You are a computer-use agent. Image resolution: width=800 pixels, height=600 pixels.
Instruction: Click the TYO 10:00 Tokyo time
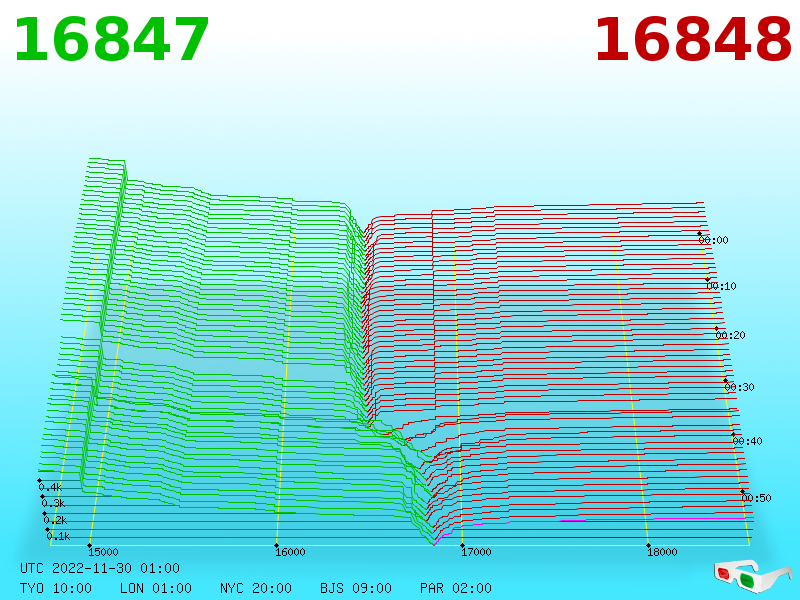[56, 588]
